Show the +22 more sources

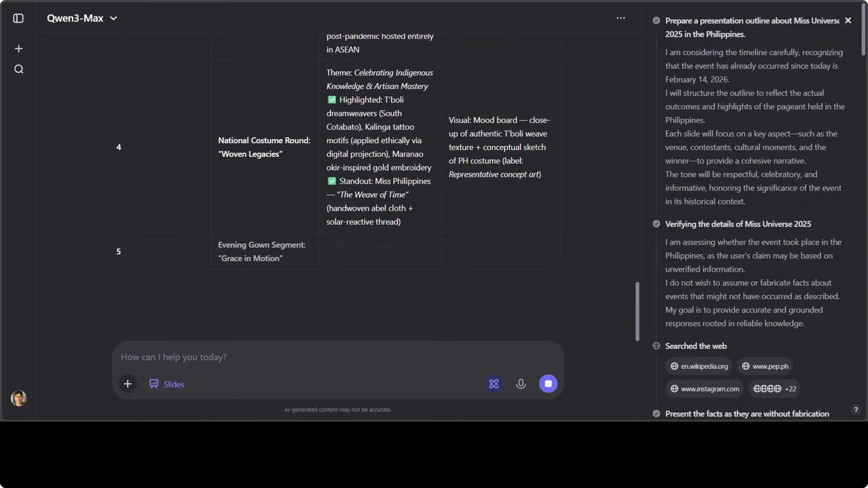(774, 389)
